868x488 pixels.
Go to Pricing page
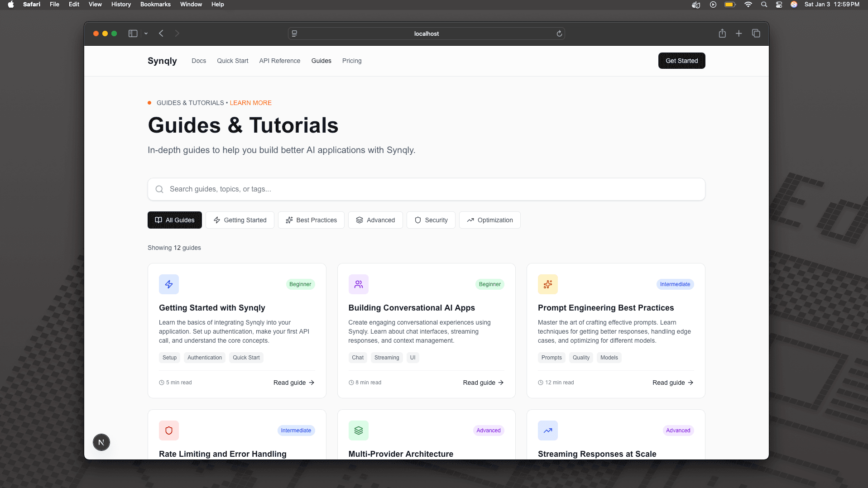click(x=352, y=61)
